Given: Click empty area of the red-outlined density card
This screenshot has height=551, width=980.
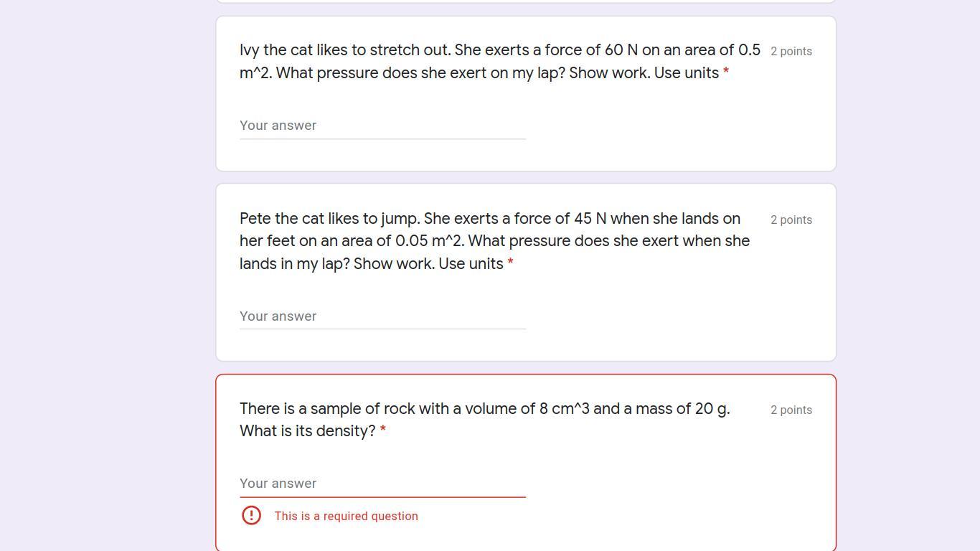Looking at the screenshot, I should 682,495.
